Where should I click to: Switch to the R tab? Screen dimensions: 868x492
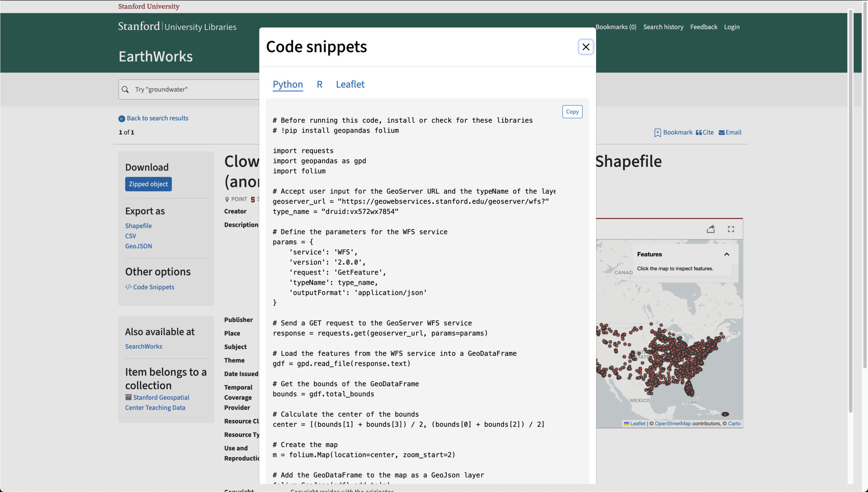[319, 84]
